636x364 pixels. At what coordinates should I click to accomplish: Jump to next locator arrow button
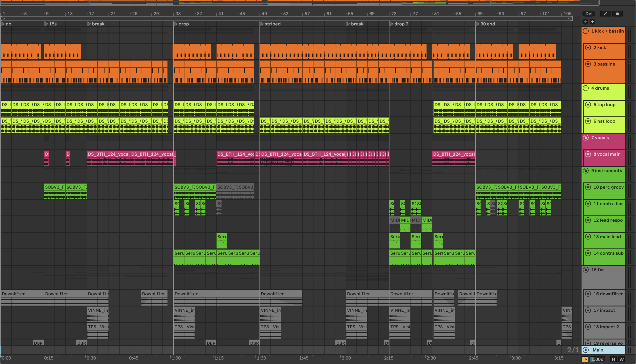(x=592, y=22)
